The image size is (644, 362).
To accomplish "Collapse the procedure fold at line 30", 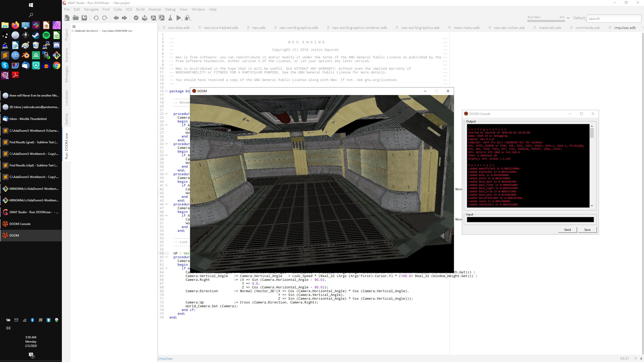I will pos(166,144).
